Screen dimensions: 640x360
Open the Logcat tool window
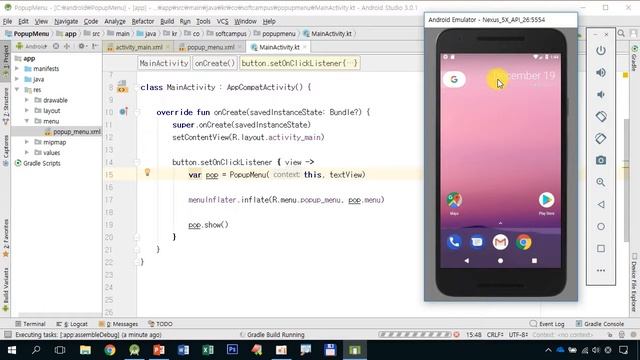tap(72, 324)
